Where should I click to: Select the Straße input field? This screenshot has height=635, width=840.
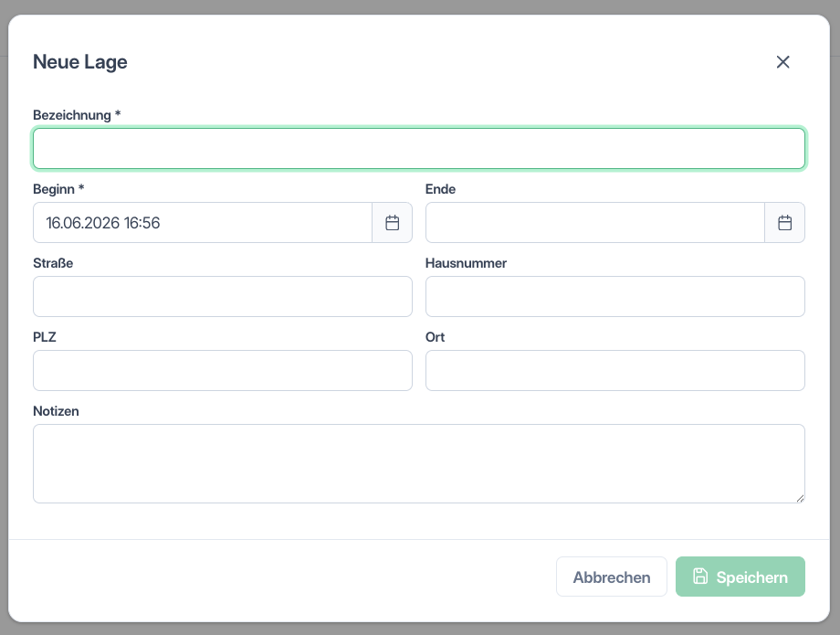pos(222,296)
